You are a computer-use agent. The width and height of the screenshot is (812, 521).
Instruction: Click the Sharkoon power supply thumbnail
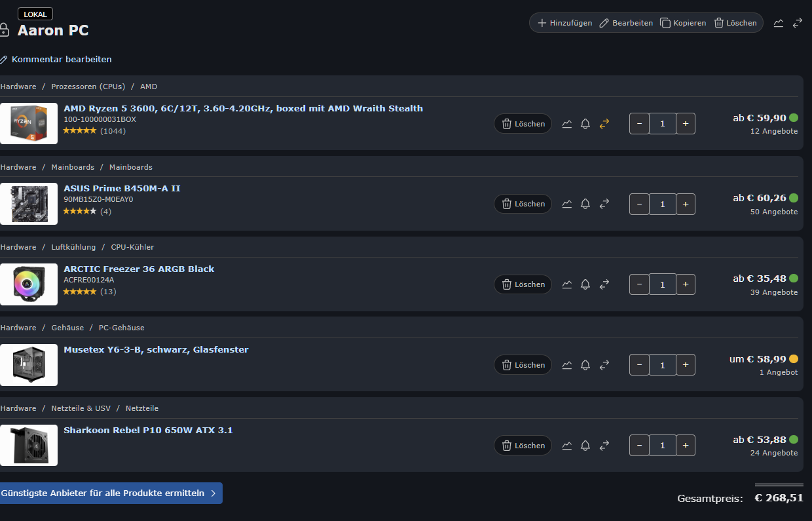[29, 445]
